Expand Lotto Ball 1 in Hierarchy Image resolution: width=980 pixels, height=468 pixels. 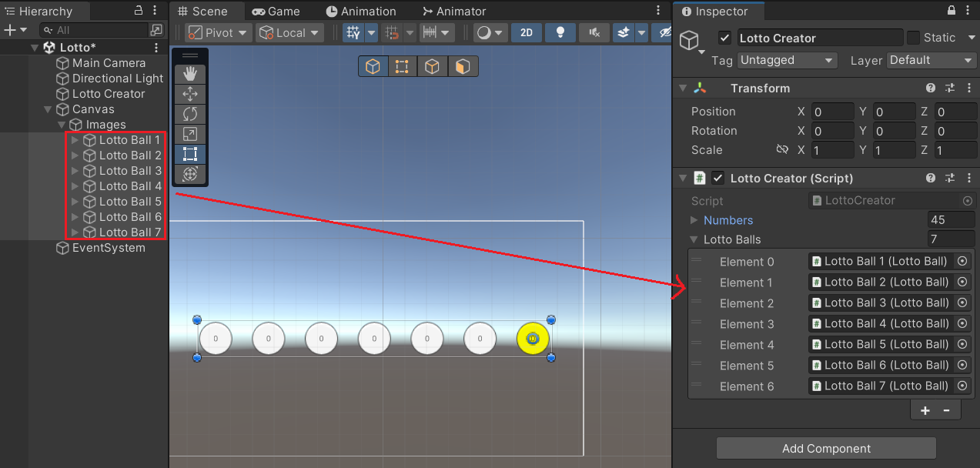[75, 140]
